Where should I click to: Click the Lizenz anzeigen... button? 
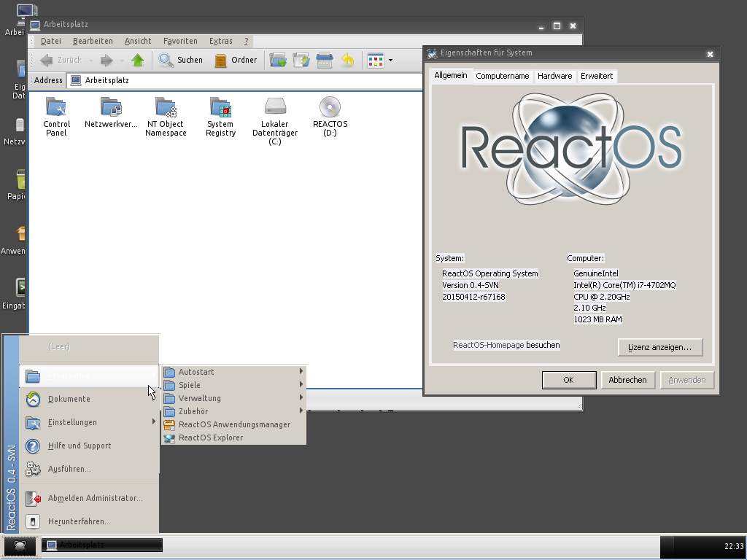tap(659, 347)
